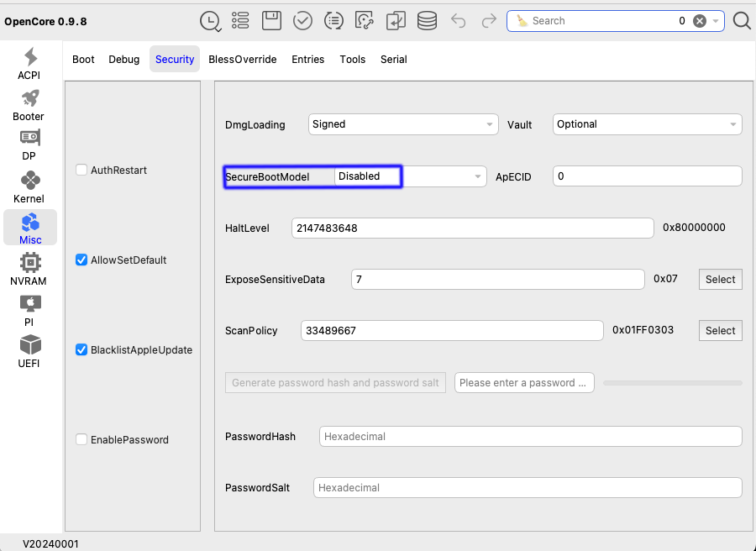The width and height of the screenshot is (756, 551).
Task: Open the ACPI section in sidebar
Action: pos(30,64)
